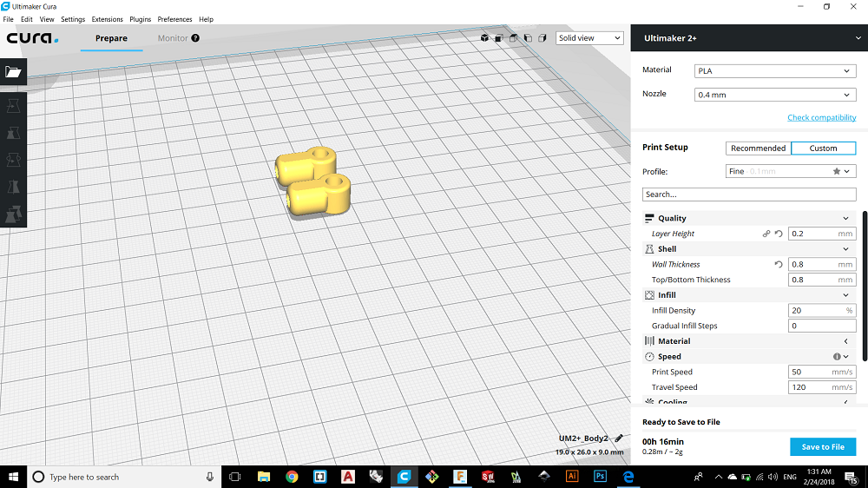The width and height of the screenshot is (868, 488).
Task: Open SolidWorks from the taskbar
Action: pyautogui.click(x=488, y=477)
